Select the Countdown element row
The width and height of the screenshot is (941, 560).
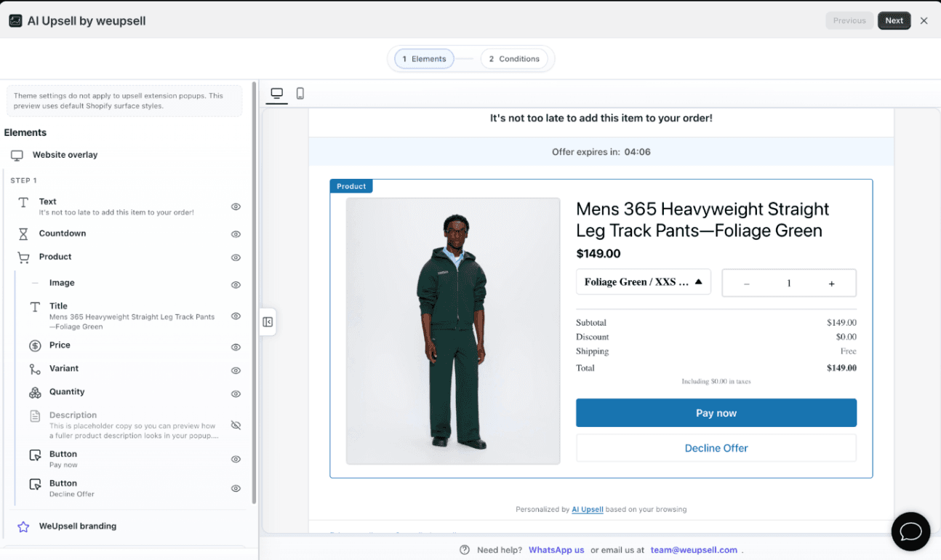pos(127,233)
